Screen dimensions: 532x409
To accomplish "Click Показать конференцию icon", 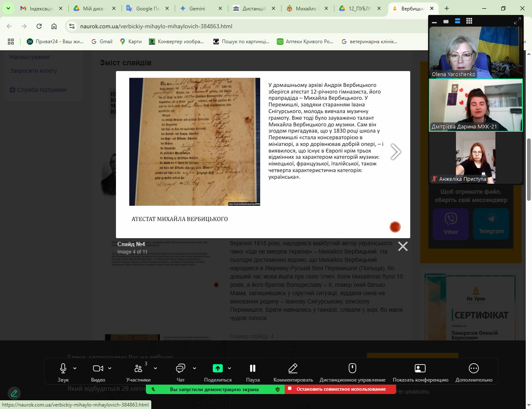I will pos(420,368).
